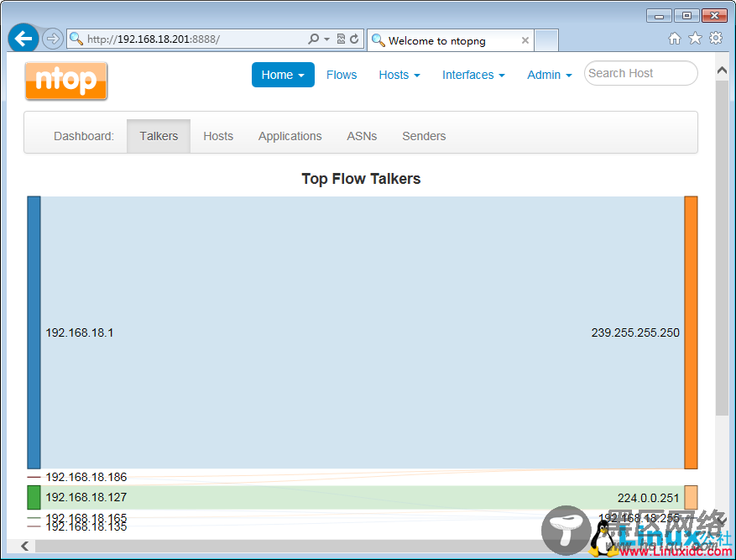Open browser Tools gear icon
The height and width of the screenshot is (560, 736).
point(716,38)
